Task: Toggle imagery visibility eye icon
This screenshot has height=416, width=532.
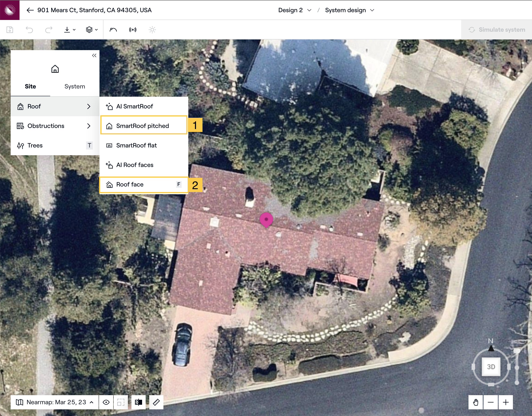Action: tap(106, 402)
